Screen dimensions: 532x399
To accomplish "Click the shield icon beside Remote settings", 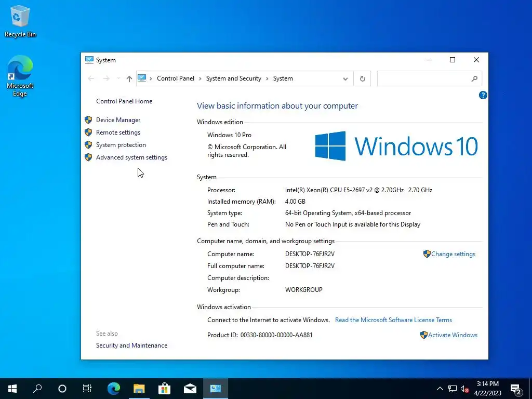I will tap(88, 132).
